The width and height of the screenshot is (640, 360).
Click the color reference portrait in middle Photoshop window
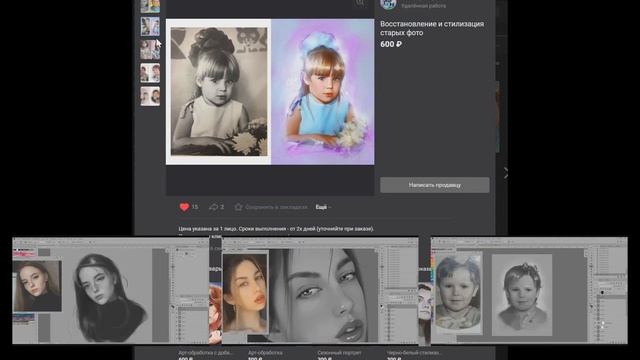click(245, 293)
